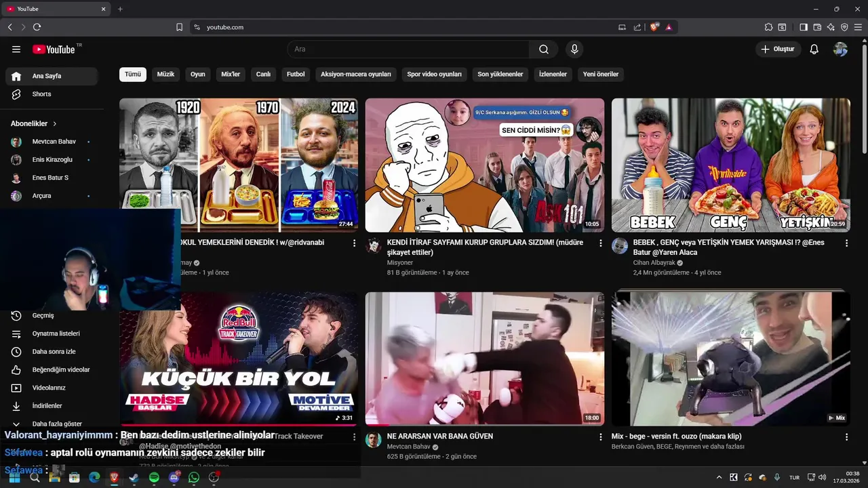868x488 pixels.
Task: Focus the Ara search field
Action: (x=408, y=49)
